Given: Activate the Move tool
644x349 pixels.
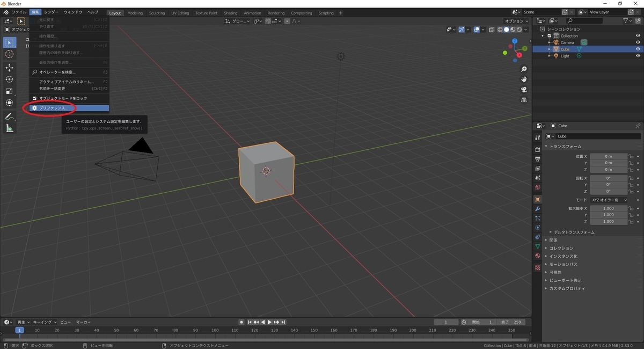Looking at the screenshot, I should click(x=10, y=68).
